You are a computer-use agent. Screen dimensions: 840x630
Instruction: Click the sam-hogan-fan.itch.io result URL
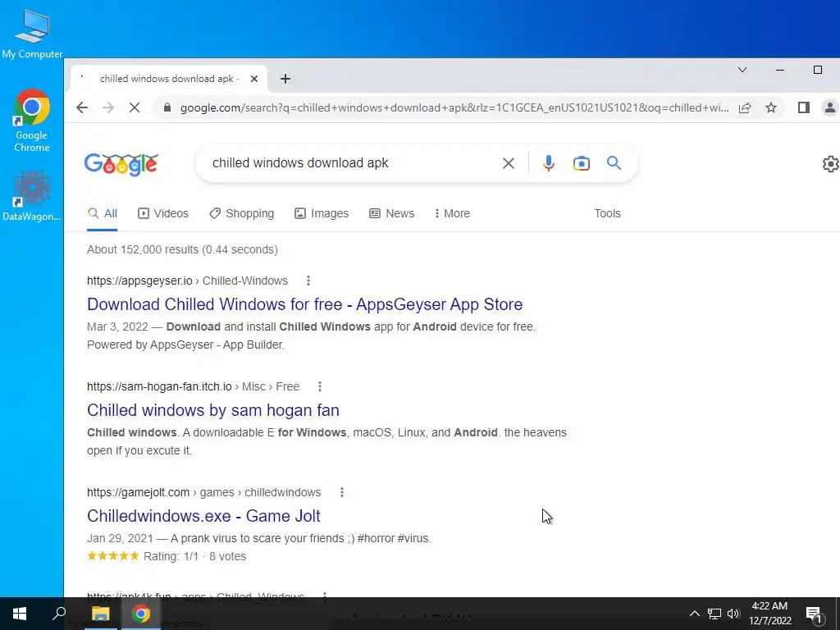194,387
